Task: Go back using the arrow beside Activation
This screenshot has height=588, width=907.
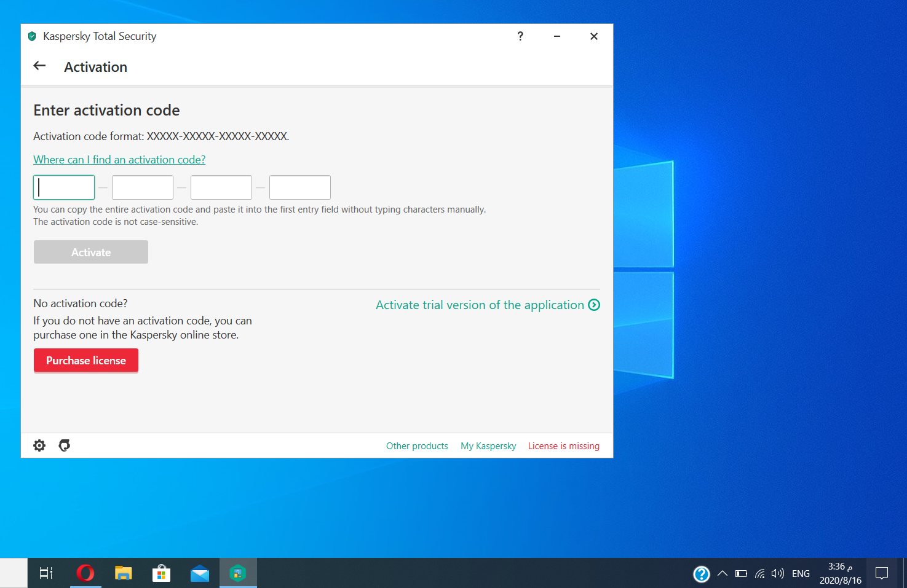Action: click(x=40, y=66)
